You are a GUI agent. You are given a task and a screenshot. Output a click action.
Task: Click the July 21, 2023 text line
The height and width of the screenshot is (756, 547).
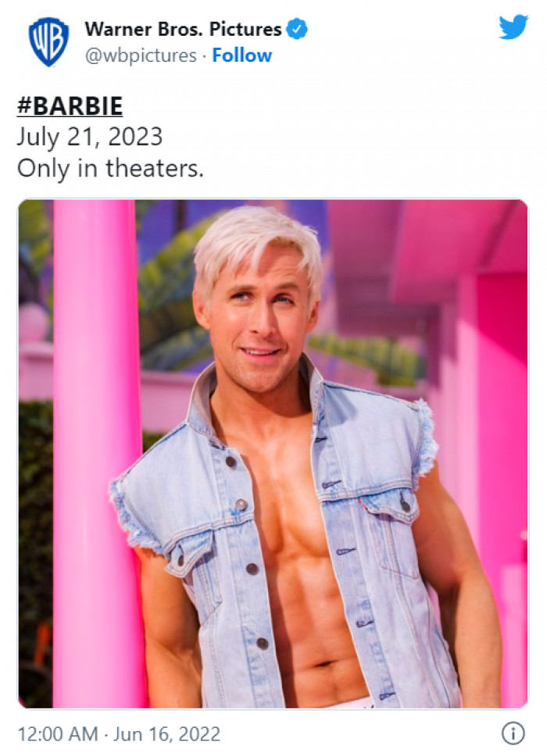[x=90, y=137]
